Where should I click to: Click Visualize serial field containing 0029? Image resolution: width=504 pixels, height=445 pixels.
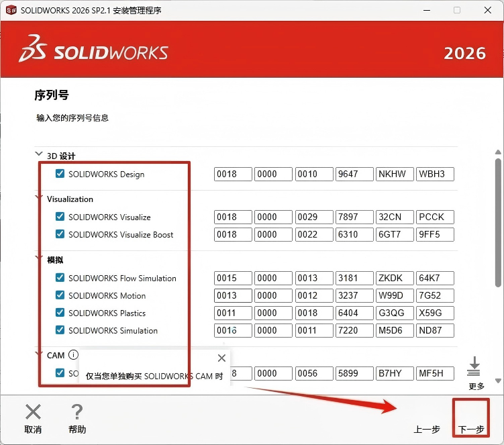point(314,217)
